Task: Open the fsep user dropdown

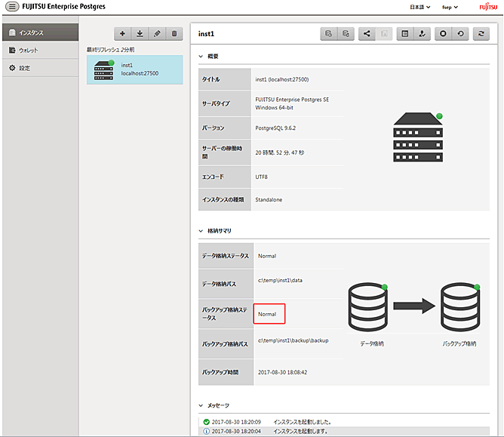Action: point(450,7)
